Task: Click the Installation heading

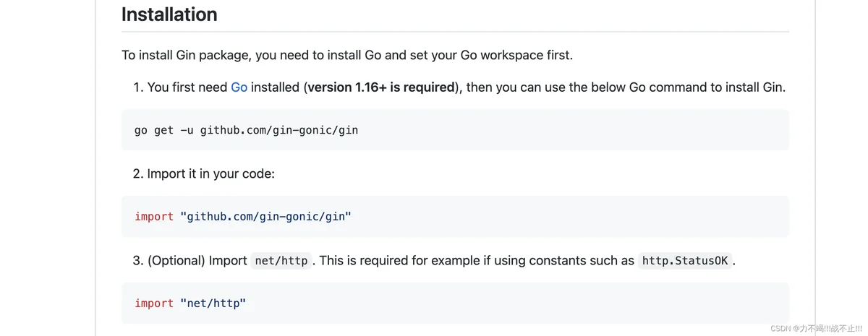Action: point(169,14)
